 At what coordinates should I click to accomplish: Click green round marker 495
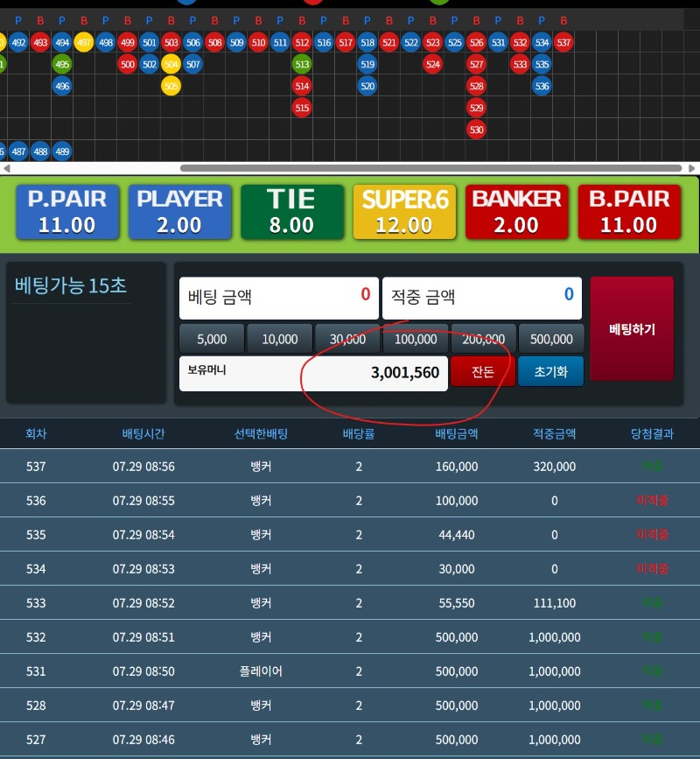62,65
